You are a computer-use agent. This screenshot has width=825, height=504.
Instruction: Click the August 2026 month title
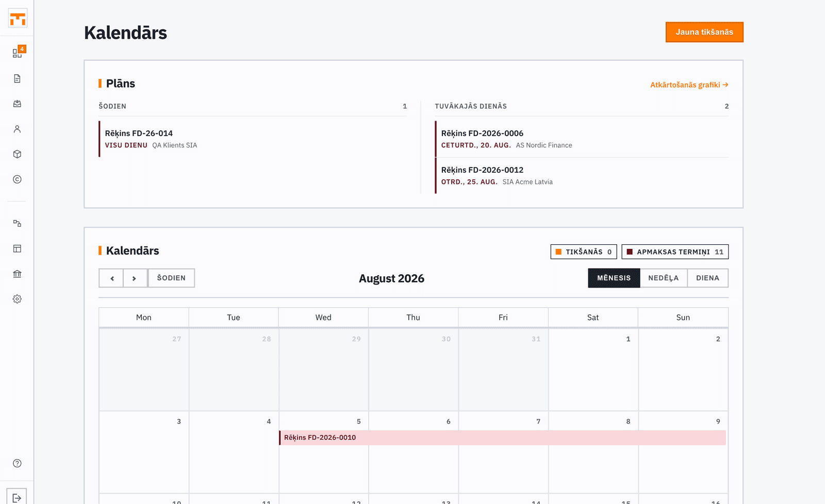[x=392, y=279]
